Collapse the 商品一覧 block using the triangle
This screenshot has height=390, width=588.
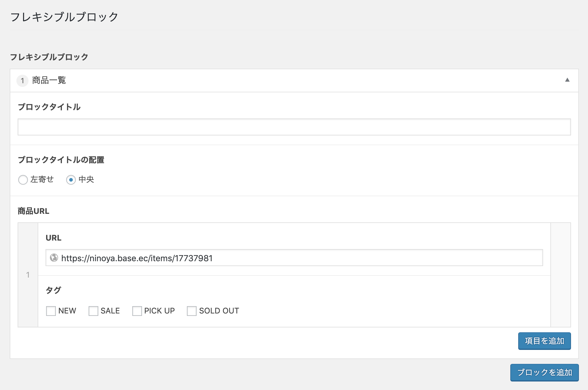click(567, 80)
